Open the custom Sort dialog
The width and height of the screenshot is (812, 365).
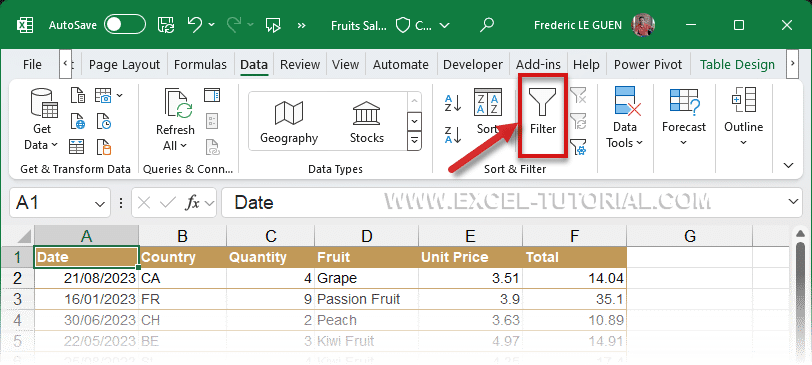[488, 111]
